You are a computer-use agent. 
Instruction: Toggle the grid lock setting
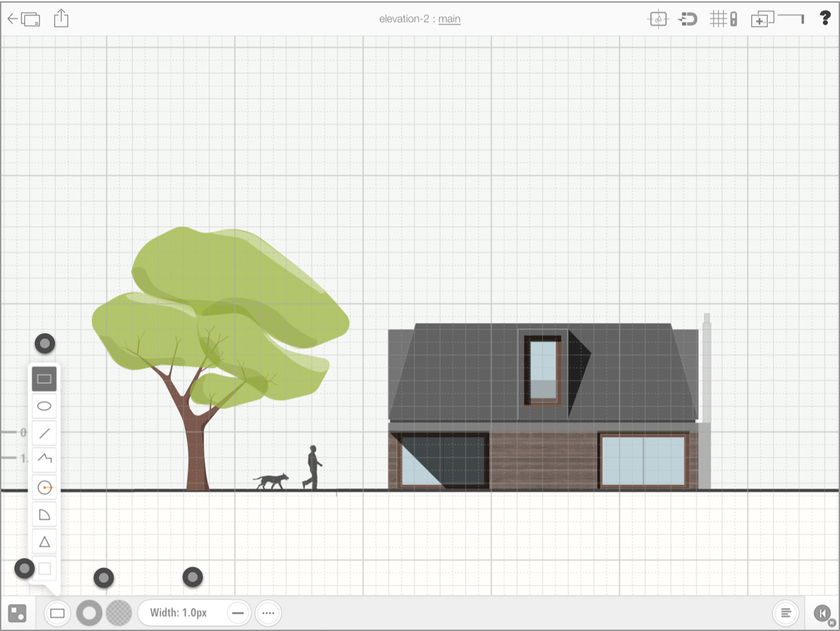724,19
